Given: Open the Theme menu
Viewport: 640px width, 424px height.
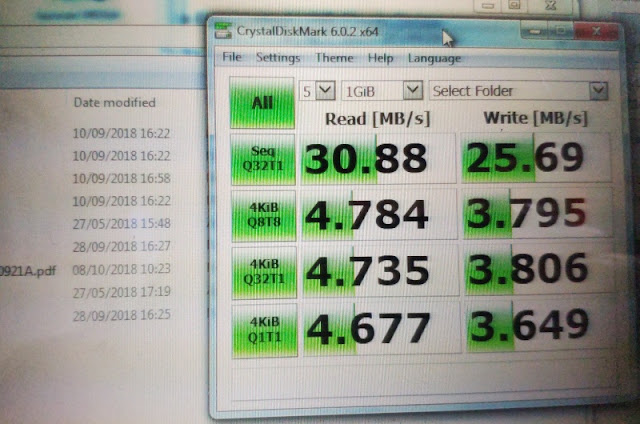Looking at the screenshot, I should (x=334, y=58).
